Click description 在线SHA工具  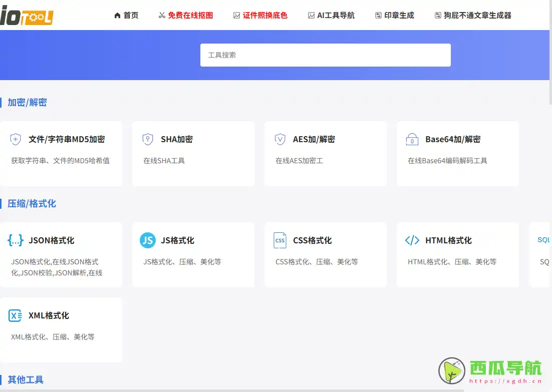pyautogui.click(x=164, y=161)
